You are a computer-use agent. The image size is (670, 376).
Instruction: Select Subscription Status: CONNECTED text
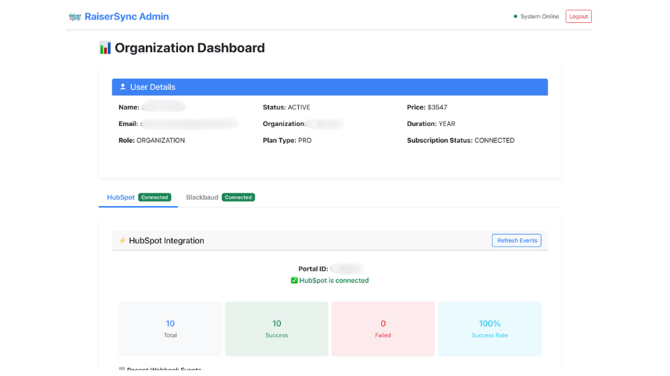point(461,141)
